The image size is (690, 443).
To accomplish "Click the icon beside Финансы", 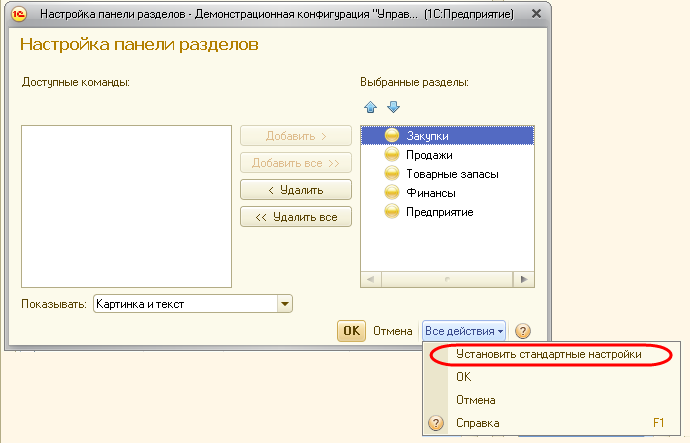I will [x=392, y=193].
